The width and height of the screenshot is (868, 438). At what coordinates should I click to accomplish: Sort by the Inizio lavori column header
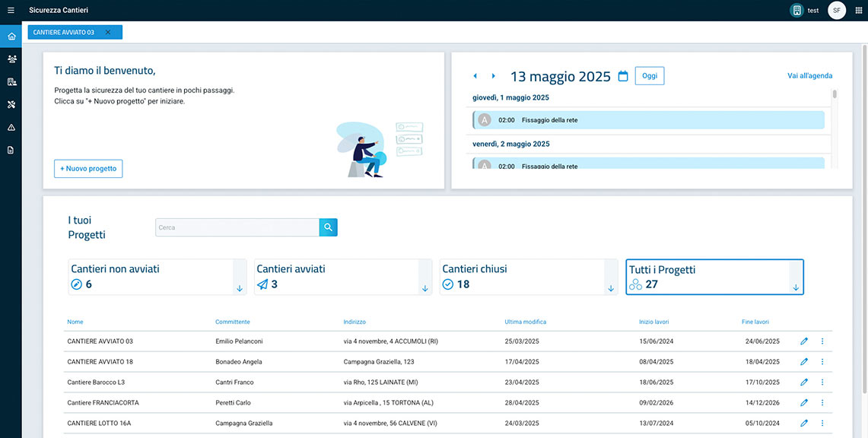click(653, 322)
